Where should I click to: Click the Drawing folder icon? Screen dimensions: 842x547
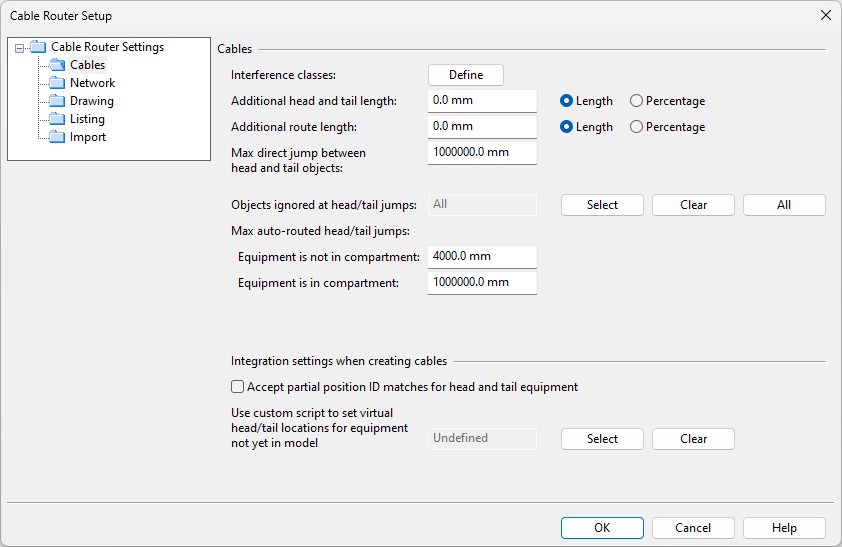coord(57,101)
